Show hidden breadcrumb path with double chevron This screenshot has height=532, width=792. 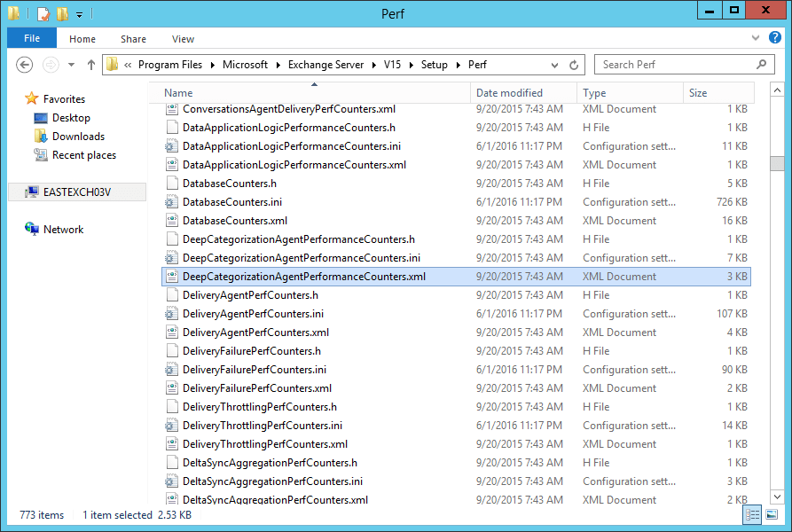[x=128, y=65]
